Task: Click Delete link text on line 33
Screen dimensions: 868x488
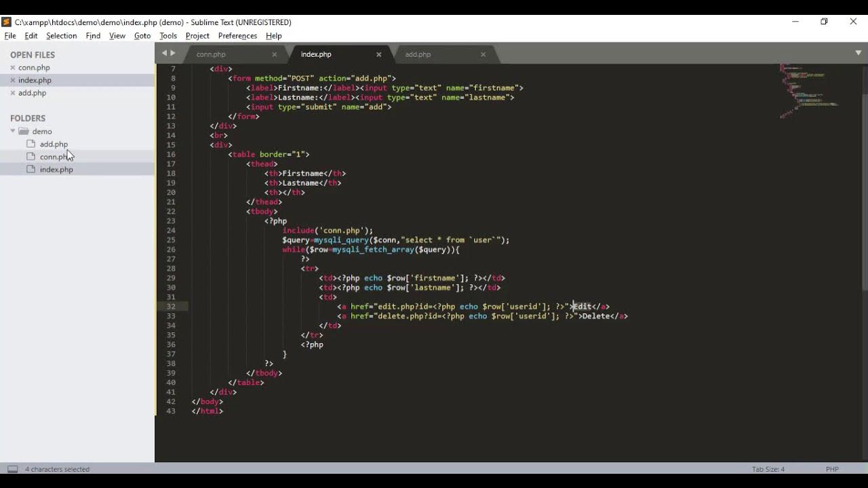Action: [x=596, y=316]
